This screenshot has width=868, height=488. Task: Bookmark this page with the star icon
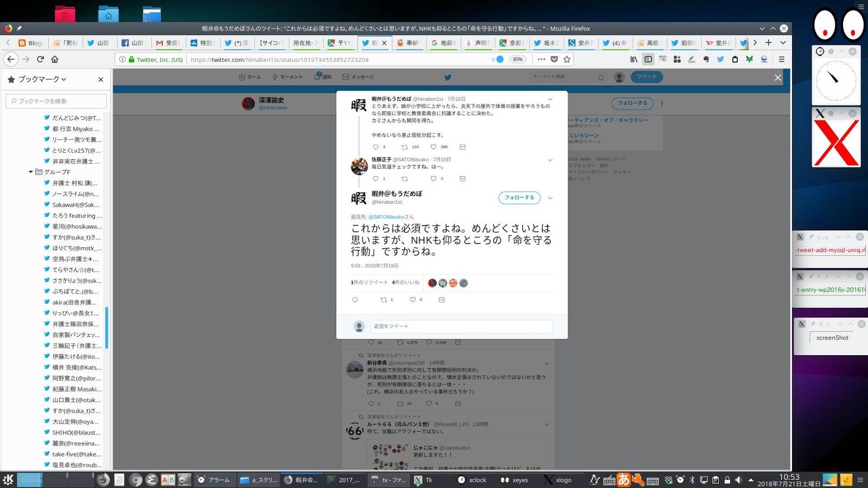[x=567, y=59]
